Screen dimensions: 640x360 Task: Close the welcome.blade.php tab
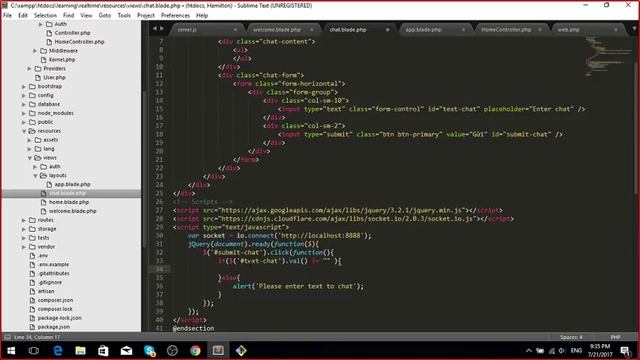(311, 30)
